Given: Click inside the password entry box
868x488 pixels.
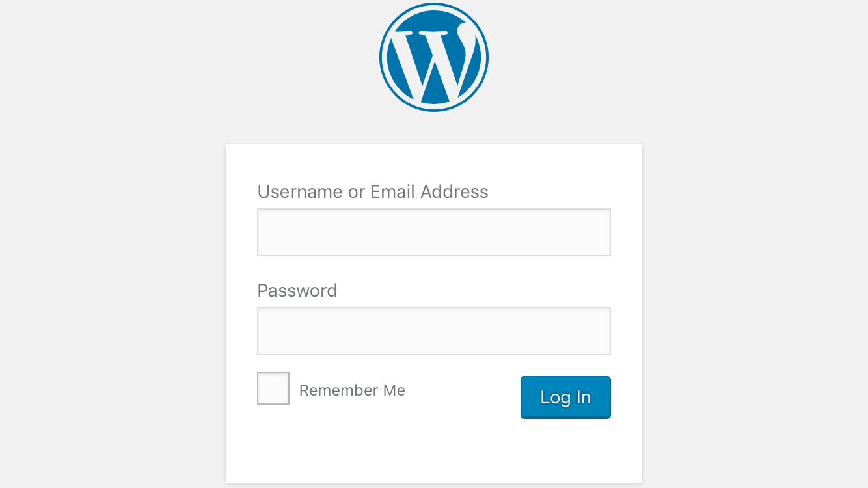Looking at the screenshot, I should coord(434,331).
